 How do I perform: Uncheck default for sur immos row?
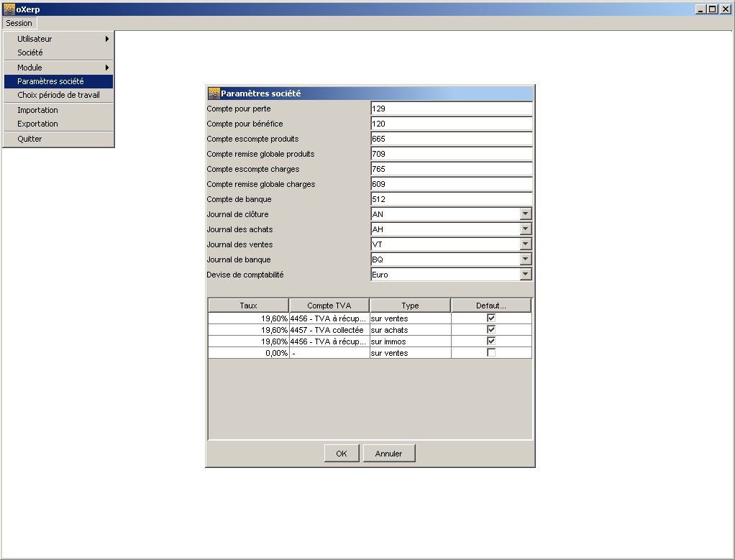pos(491,341)
